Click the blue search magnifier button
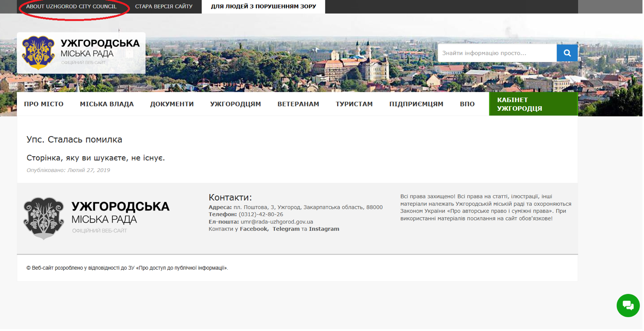 click(568, 53)
